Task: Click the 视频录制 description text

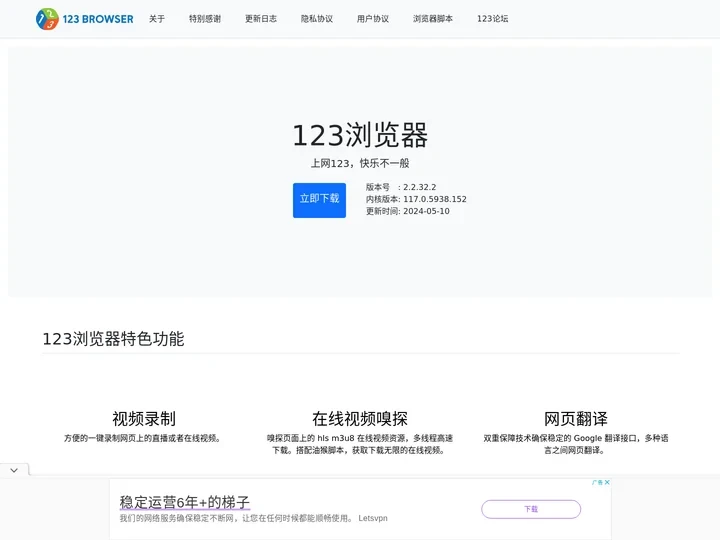Action: pyautogui.click(x=144, y=439)
